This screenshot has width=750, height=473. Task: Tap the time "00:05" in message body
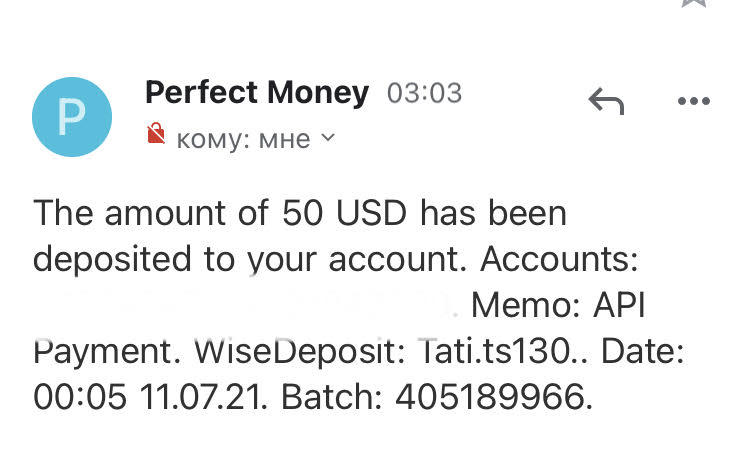click(80, 397)
